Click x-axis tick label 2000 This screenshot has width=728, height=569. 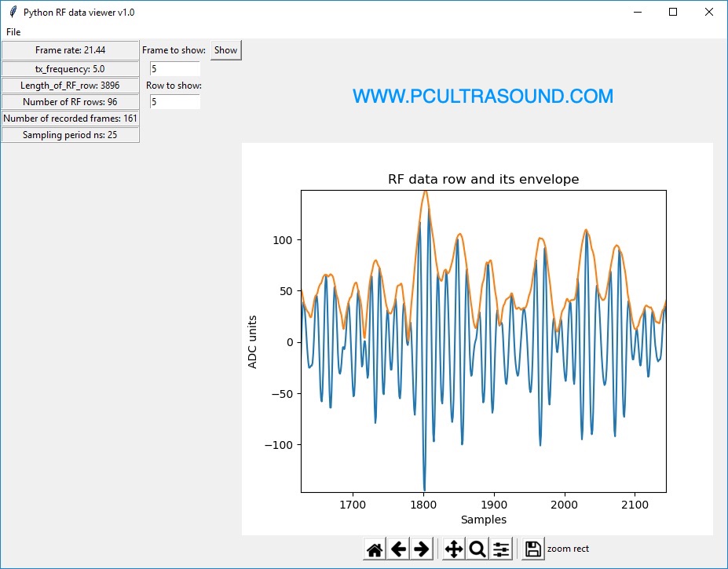(x=564, y=505)
